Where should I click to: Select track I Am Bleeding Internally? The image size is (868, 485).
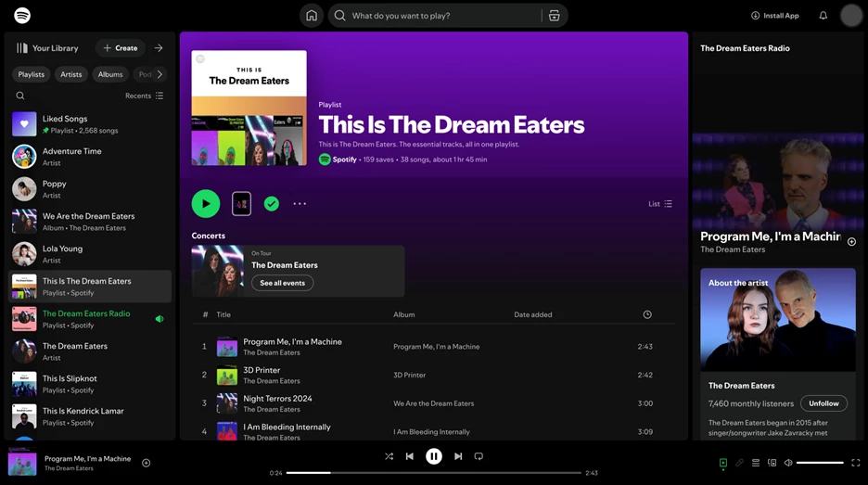pyautogui.click(x=434, y=431)
